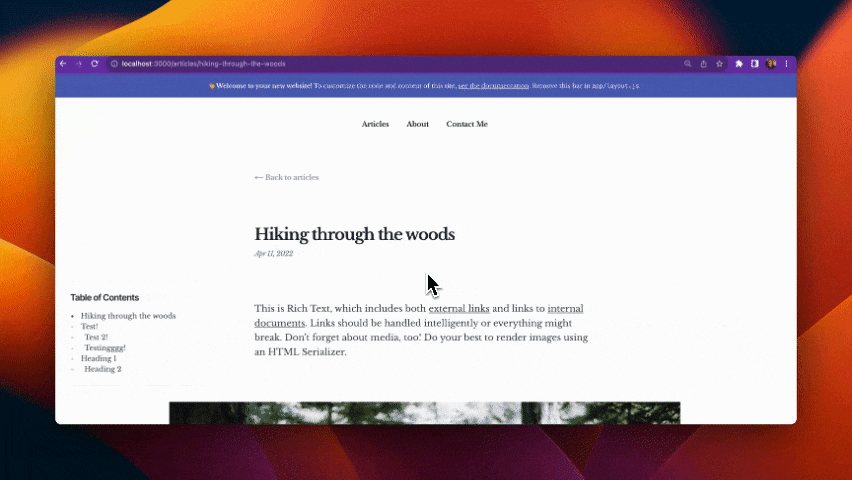Click the 'Hiking through the woods' heading
852x480 pixels.
click(354, 234)
